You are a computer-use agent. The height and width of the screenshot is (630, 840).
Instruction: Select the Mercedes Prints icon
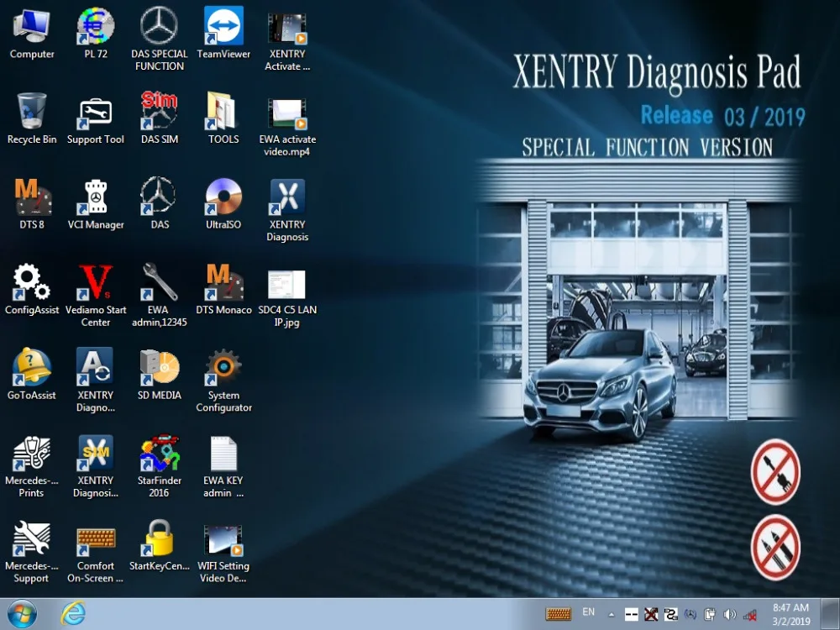(x=32, y=465)
